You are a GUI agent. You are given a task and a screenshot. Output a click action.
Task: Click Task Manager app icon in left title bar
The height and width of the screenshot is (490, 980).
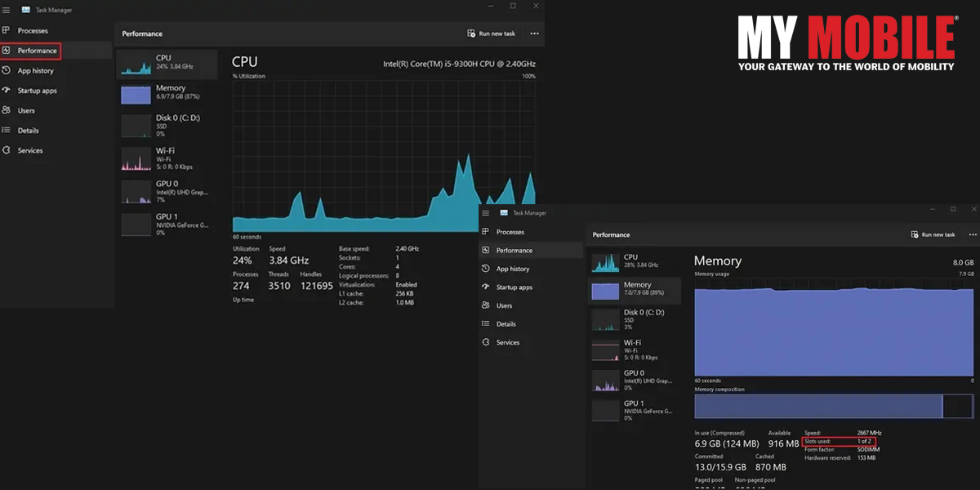[x=25, y=11]
